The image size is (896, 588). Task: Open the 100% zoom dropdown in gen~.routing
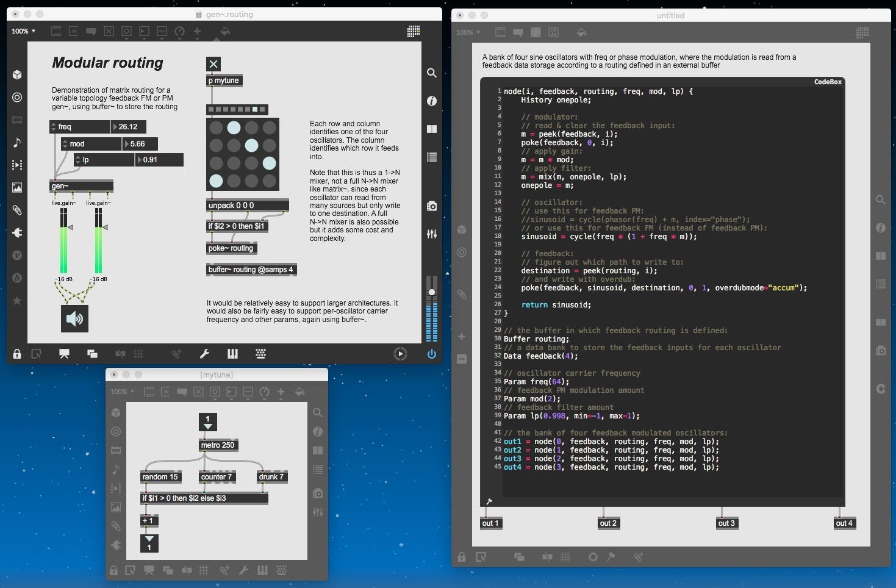(x=24, y=31)
